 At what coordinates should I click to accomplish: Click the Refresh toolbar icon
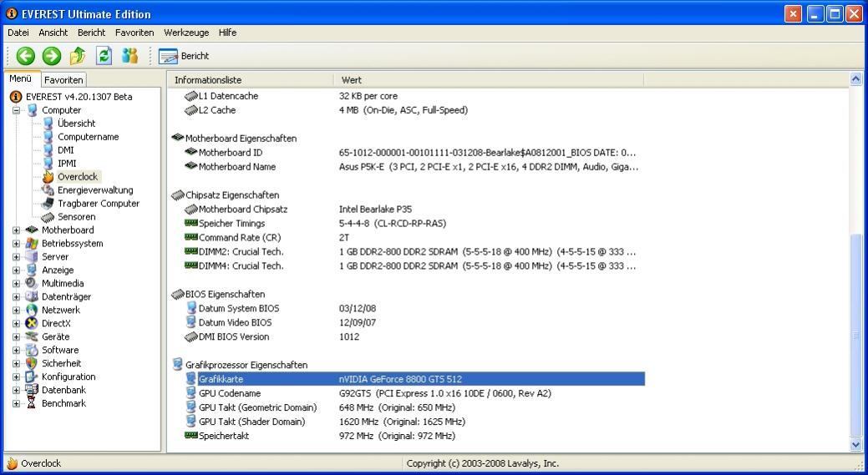104,56
